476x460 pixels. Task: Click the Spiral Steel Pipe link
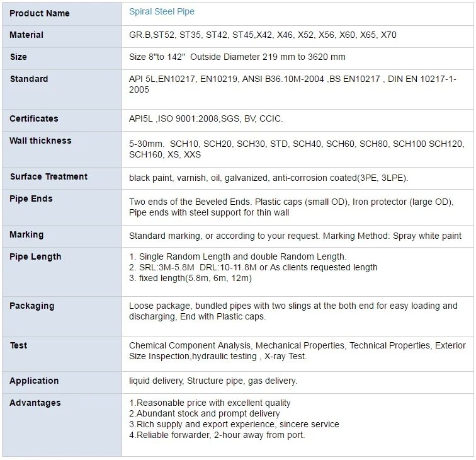pyautogui.click(x=162, y=12)
